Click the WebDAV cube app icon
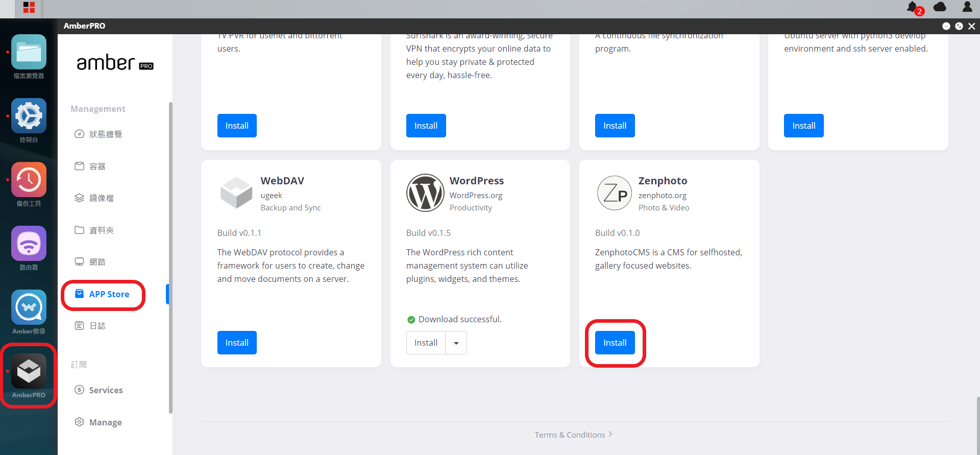Viewport: 980px width, 455px height. [x=236, y=193]
